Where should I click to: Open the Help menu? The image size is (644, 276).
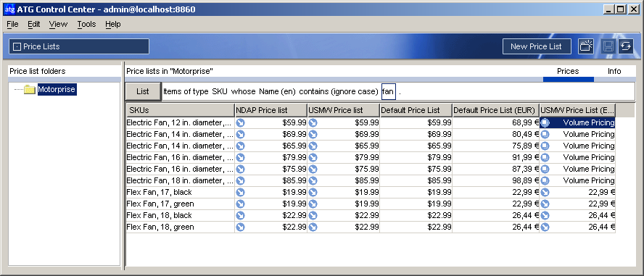pos(113,24)
